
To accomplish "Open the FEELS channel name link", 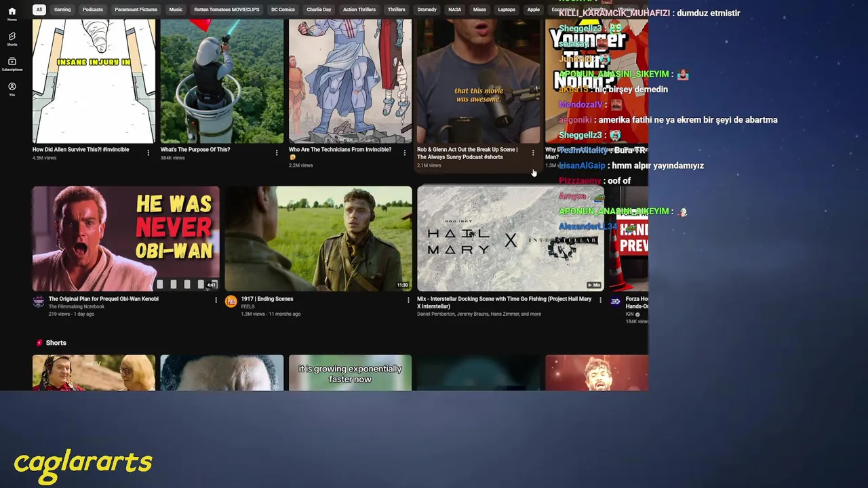I will click(248, 306).
